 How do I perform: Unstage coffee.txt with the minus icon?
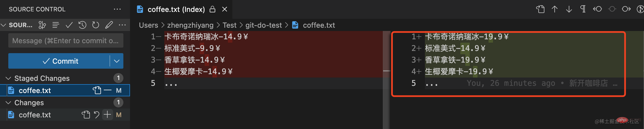[107, 90]
